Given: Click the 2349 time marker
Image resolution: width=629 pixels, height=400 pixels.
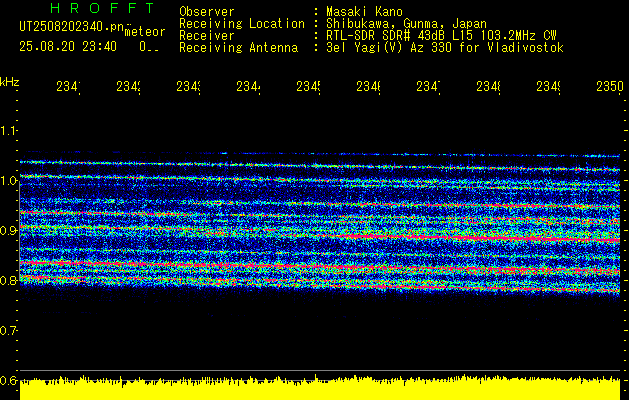Looking at the screenshot, I should pos(548,87).
